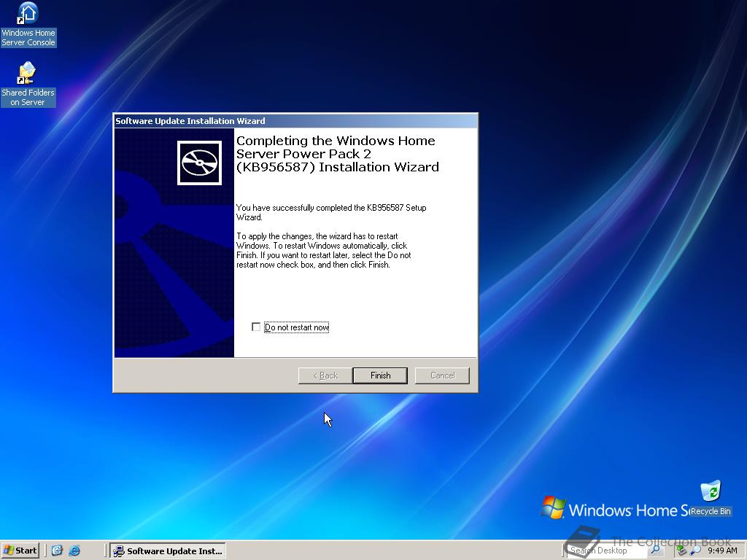Click the greyed-out Cancel button
The image size is (747, 560).
click(x=442, y=376)
